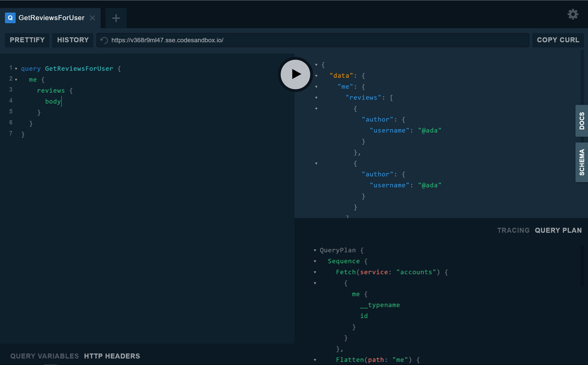The height and width of the screenshot is (365, 588).
Task: Click the reset endpoint icon beside the URL
Action: tap(103, 40)
